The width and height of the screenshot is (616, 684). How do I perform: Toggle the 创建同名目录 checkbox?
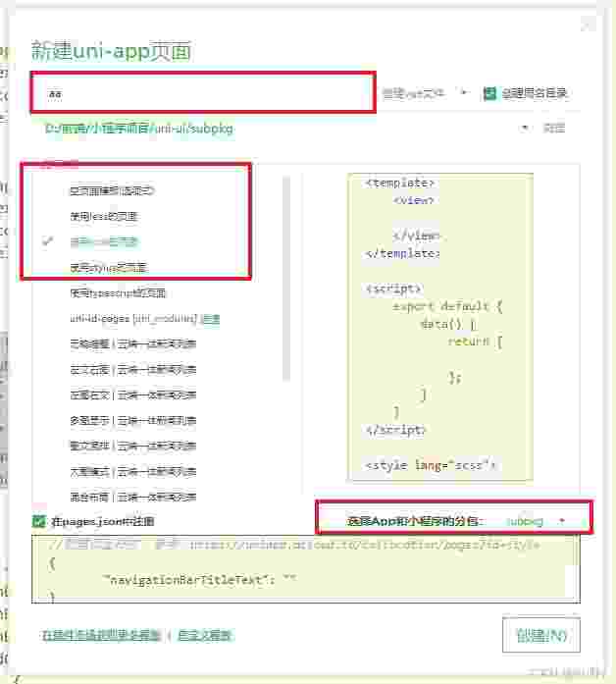489,93
